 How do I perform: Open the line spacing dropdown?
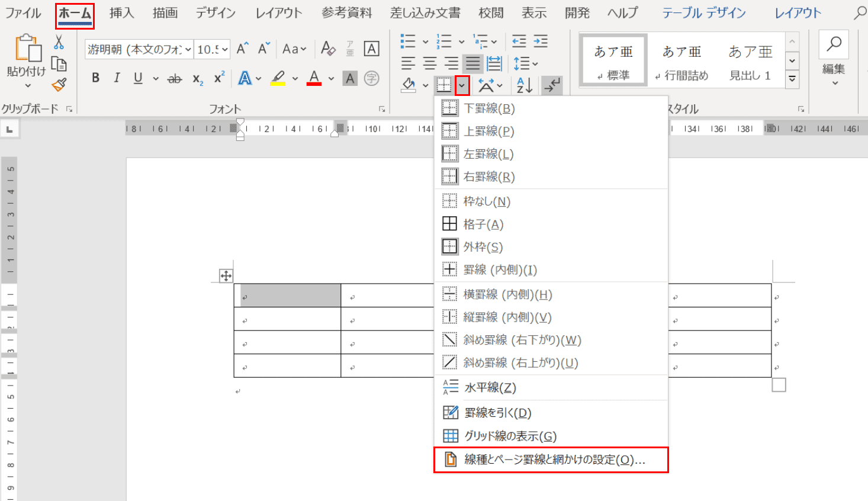pos(526,63)
